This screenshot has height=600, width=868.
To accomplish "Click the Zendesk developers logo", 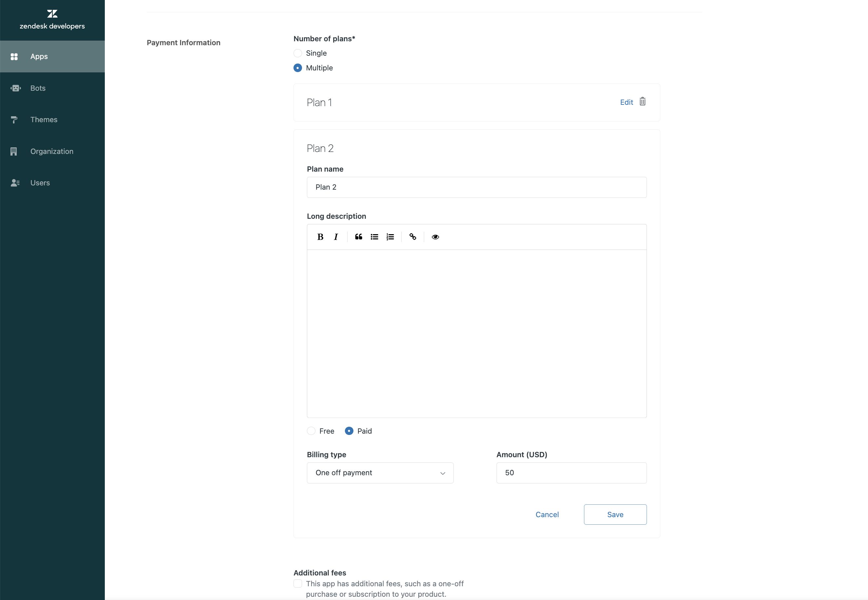I will [x=52, y=20].
